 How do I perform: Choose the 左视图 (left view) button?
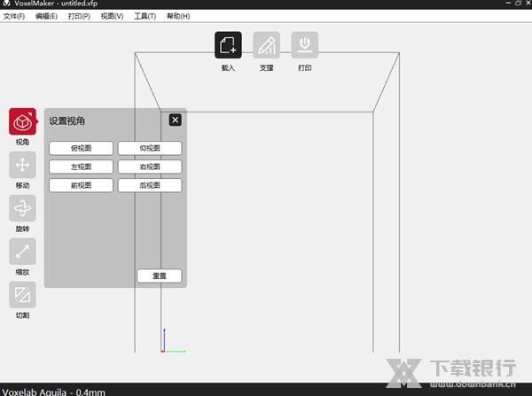click(82, 167)
